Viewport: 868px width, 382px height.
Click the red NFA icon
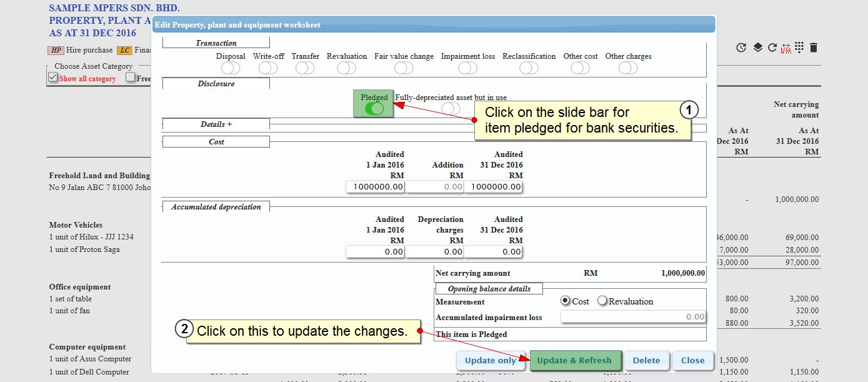pos(786,48)
